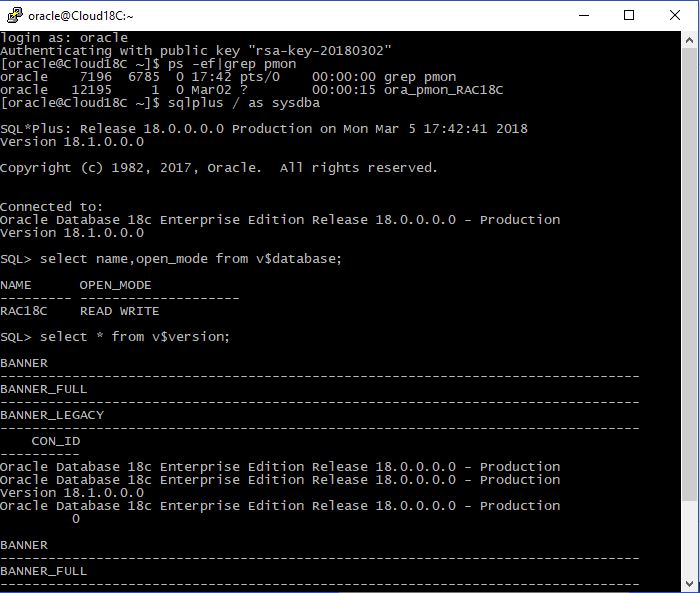Click the scrollbar down arrow
Screen dimensions: 700x593
click(x=689, y=583)
